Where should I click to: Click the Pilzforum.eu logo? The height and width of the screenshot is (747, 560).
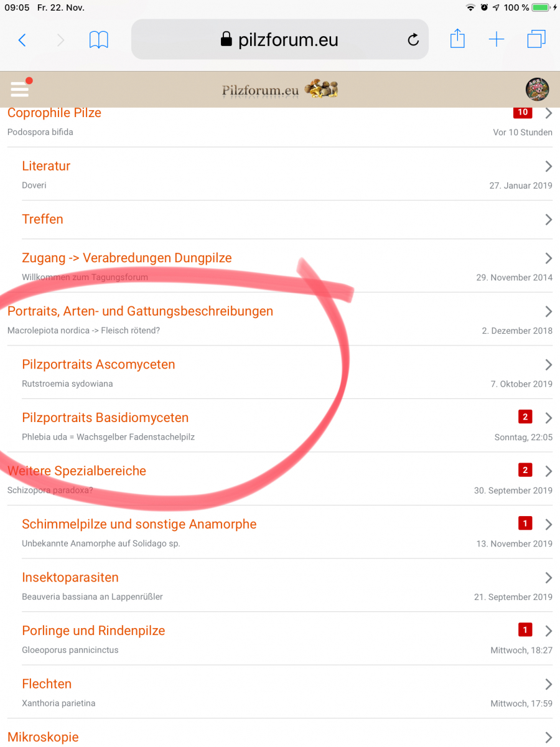tap(279, 90)
